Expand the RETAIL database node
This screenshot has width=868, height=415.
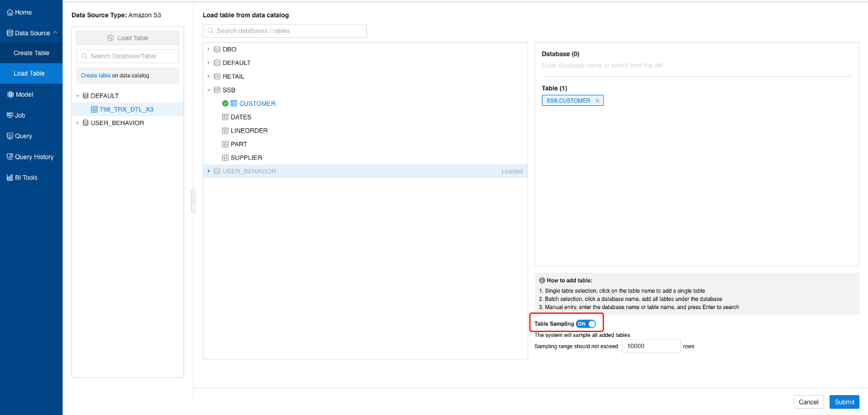(x=209, y=76)
